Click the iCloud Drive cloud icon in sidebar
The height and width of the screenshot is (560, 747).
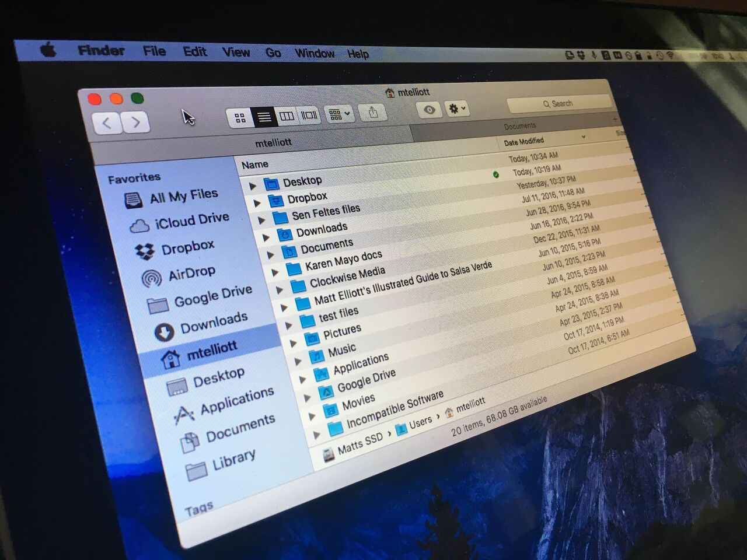coord(139,226)
